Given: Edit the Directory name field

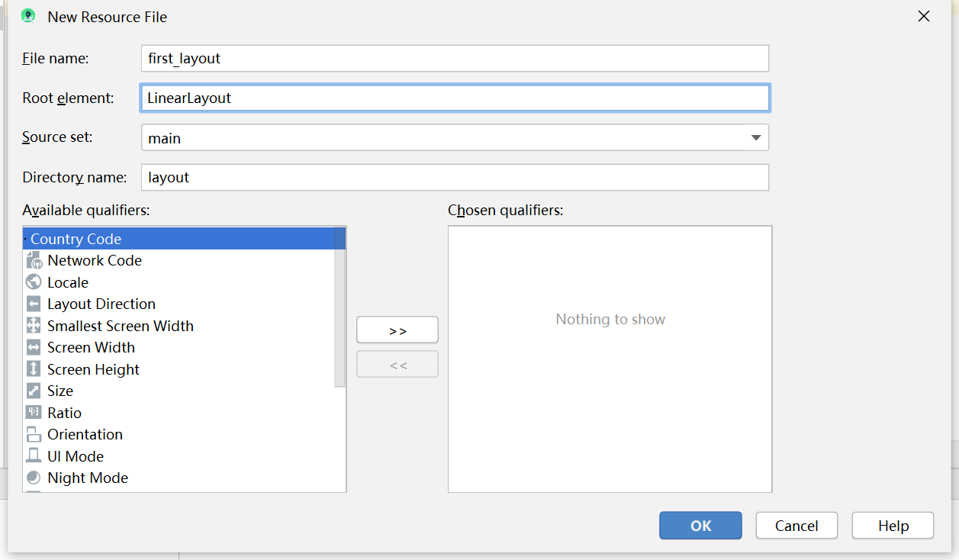Looking at the screenshot, I should tap(455, 177).
